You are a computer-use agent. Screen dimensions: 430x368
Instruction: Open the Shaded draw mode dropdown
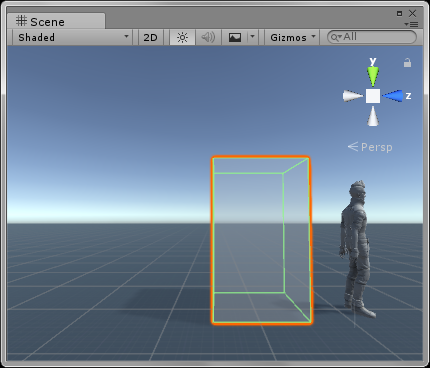[73, 37]
